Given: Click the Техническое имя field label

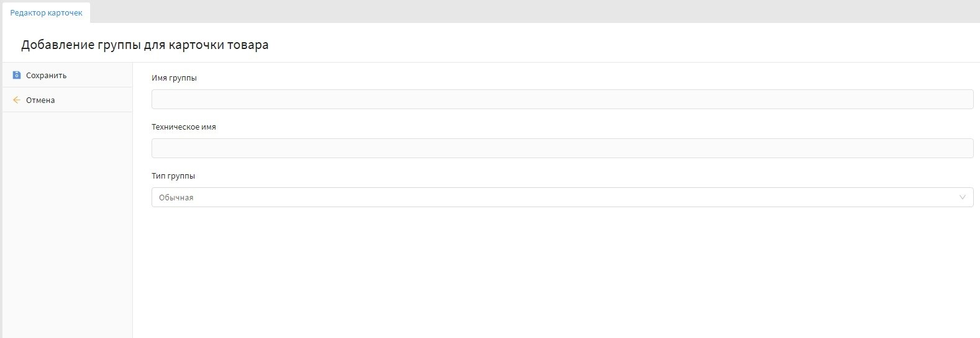Looking at the screenshot, I should tap(184, 127).
